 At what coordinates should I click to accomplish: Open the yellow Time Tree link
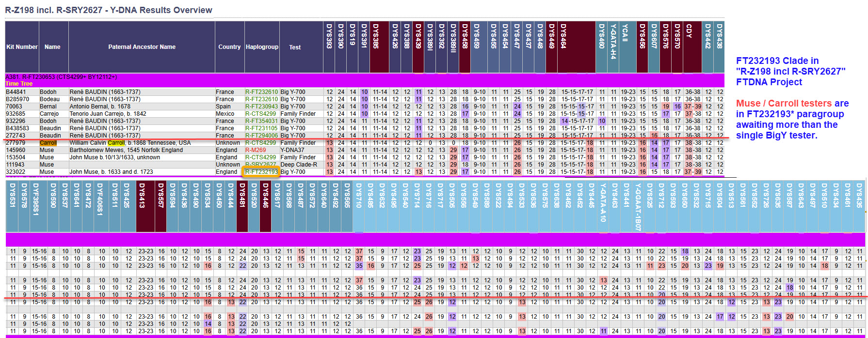coord(19,84)
